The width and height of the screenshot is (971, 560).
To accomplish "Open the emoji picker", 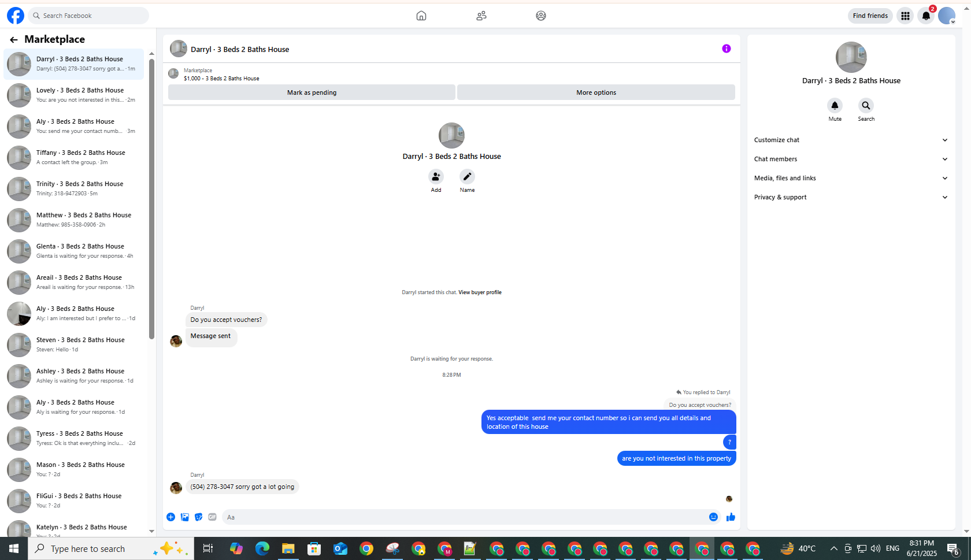I will point(713,517).
